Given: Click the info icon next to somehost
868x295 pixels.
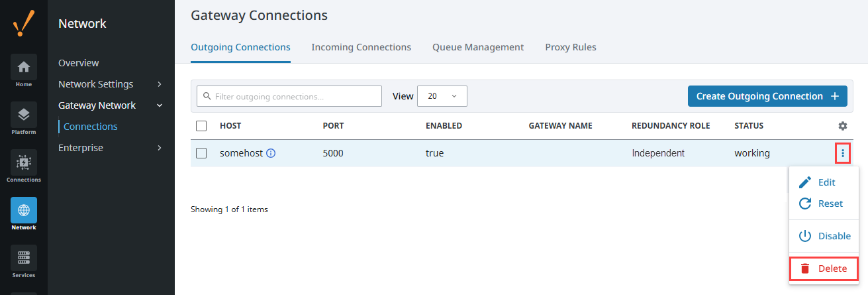Looking at the screenshot, I should 271,153.
